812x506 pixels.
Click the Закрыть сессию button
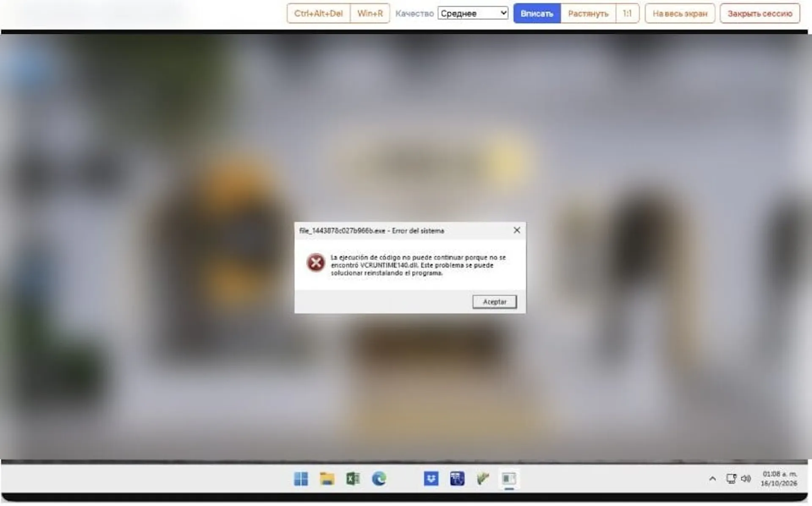pyautogui.click(x=760, y=14)
